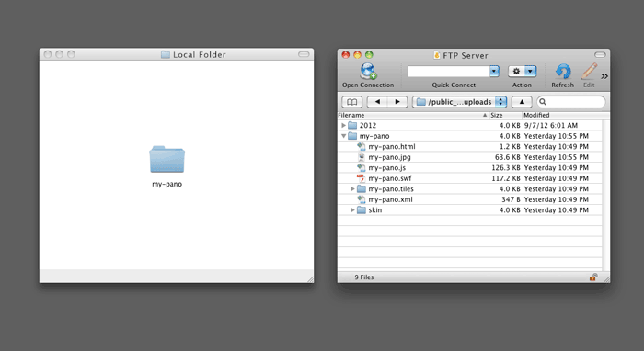Select the my-pano.swf filename
Image resolution: width=644 pixels, height=351 pixels.
coord(390,178)
